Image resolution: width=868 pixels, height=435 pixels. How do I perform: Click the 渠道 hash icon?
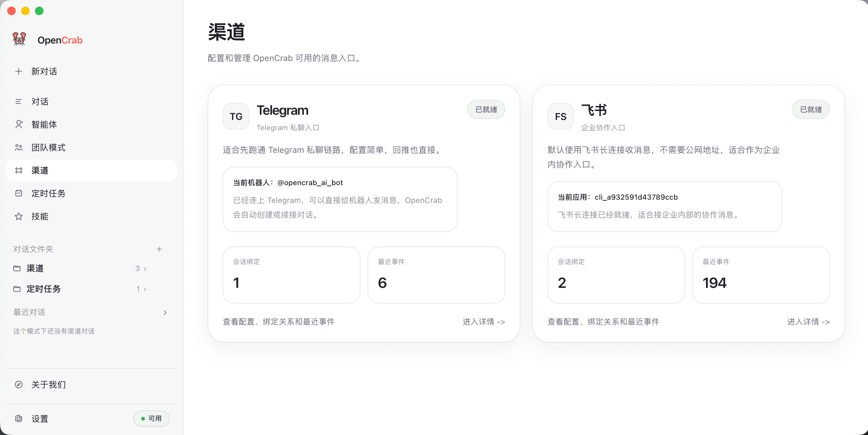click(18, 170)
